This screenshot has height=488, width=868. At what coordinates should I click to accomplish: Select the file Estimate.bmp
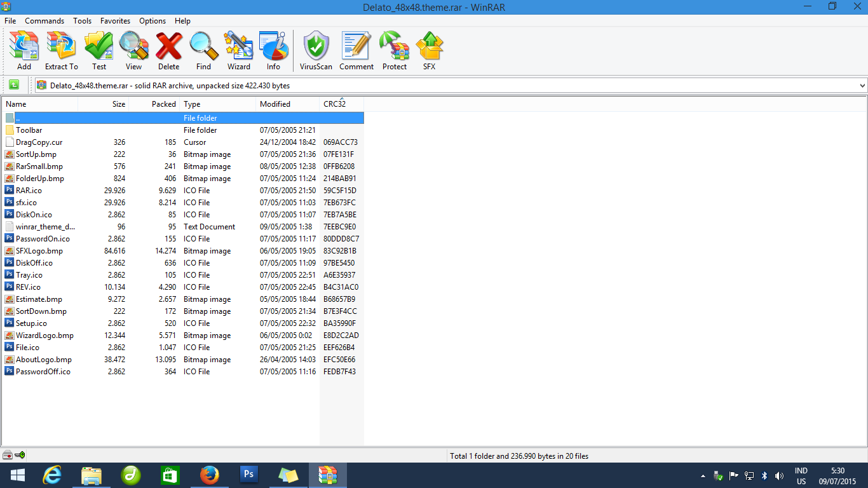pos(184,299)
